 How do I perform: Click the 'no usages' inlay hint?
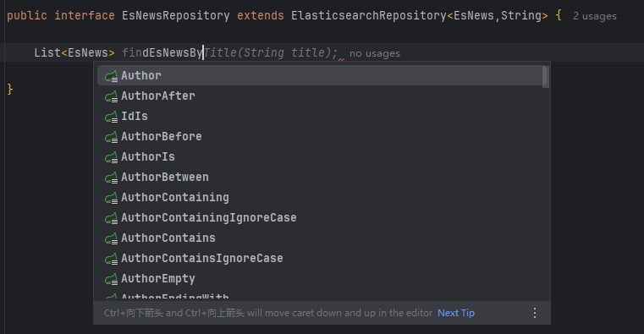(x=375, y=53)
